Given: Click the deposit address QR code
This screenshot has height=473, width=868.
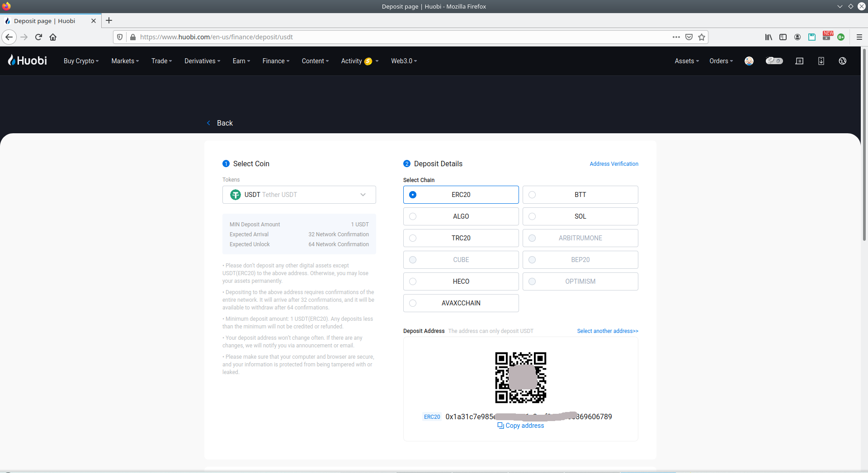Looking at the screenshot, I should pyautogui.click(x=521, y=378).
